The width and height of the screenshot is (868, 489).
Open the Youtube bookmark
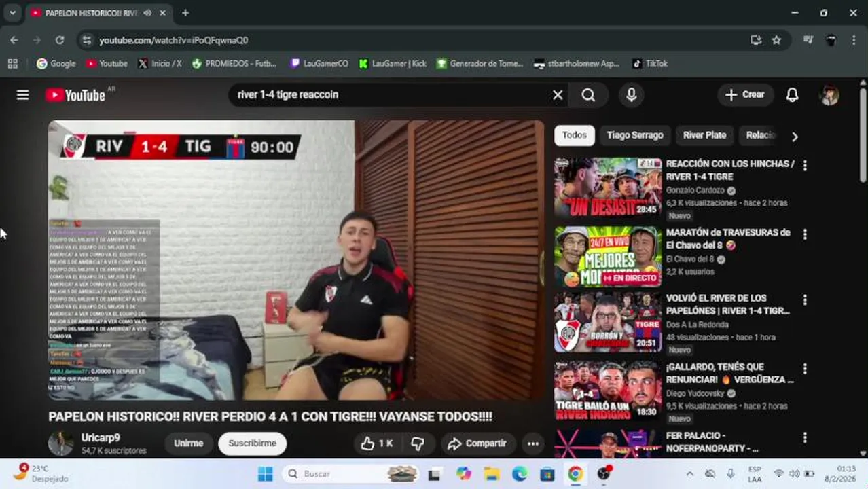coord(107,64)
